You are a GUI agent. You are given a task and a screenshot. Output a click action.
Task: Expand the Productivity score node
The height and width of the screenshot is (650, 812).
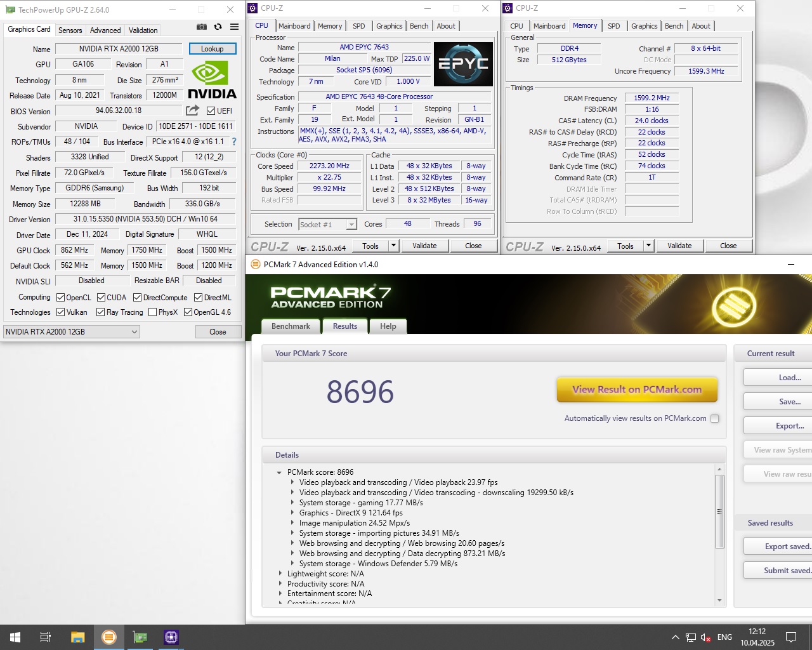[x=280, y=584]
